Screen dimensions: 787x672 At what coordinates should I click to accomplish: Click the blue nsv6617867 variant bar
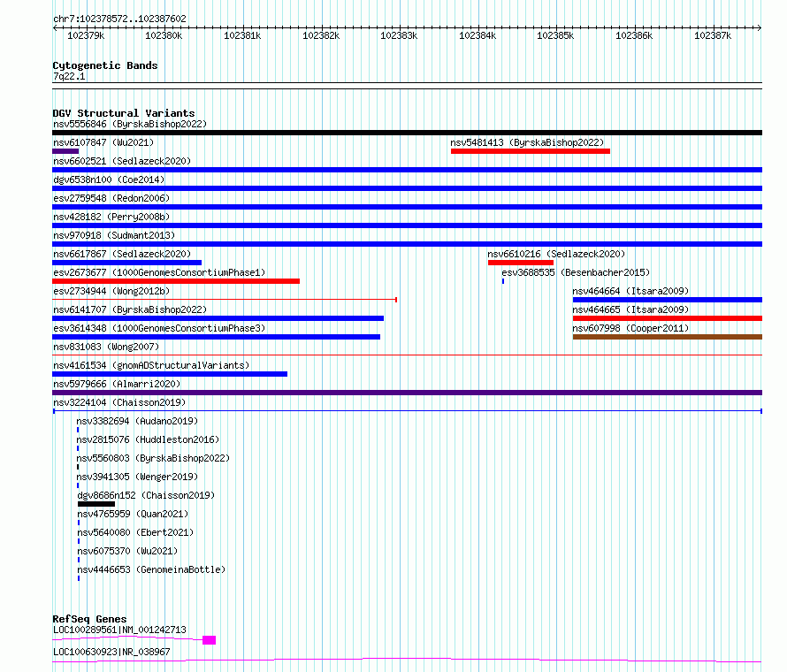[x=127, y=263]
